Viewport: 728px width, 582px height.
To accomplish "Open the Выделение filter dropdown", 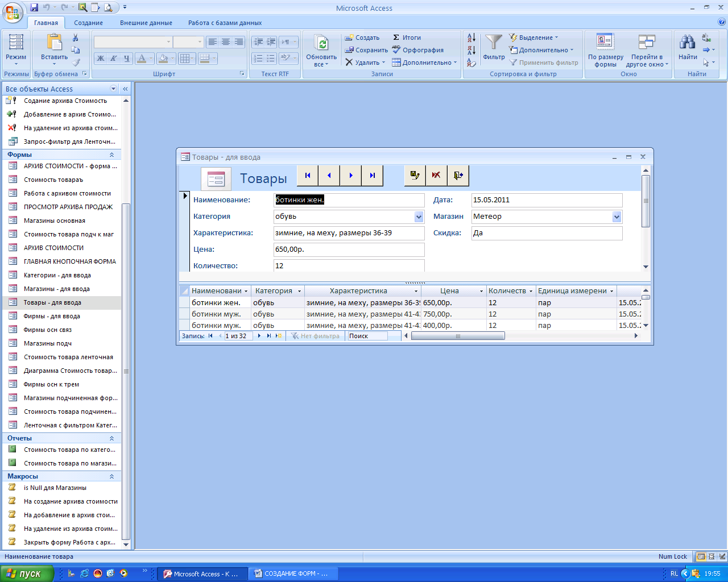I will (x=534, y=38).
